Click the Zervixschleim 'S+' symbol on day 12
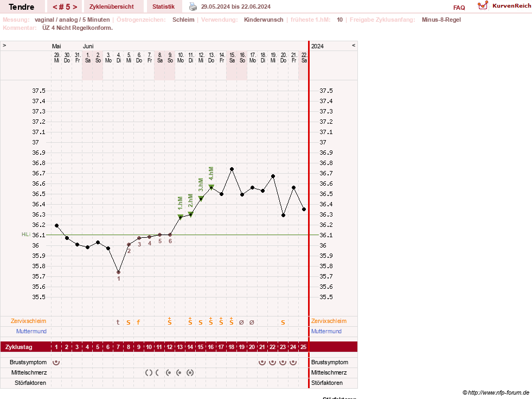Screen dimensions: 532x399 click(x=170, y=321)
